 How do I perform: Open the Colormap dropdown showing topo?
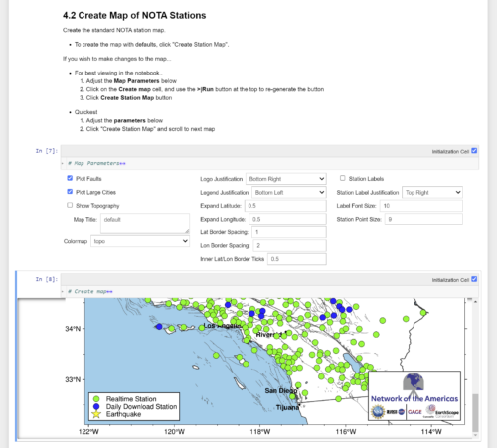click(140, 241)
